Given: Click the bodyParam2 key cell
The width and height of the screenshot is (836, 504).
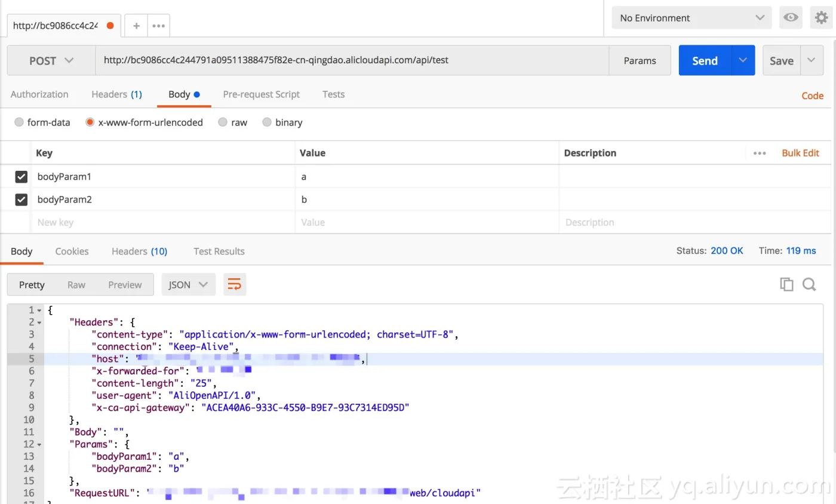Looking at the screenshot, I should click(162, 199).
